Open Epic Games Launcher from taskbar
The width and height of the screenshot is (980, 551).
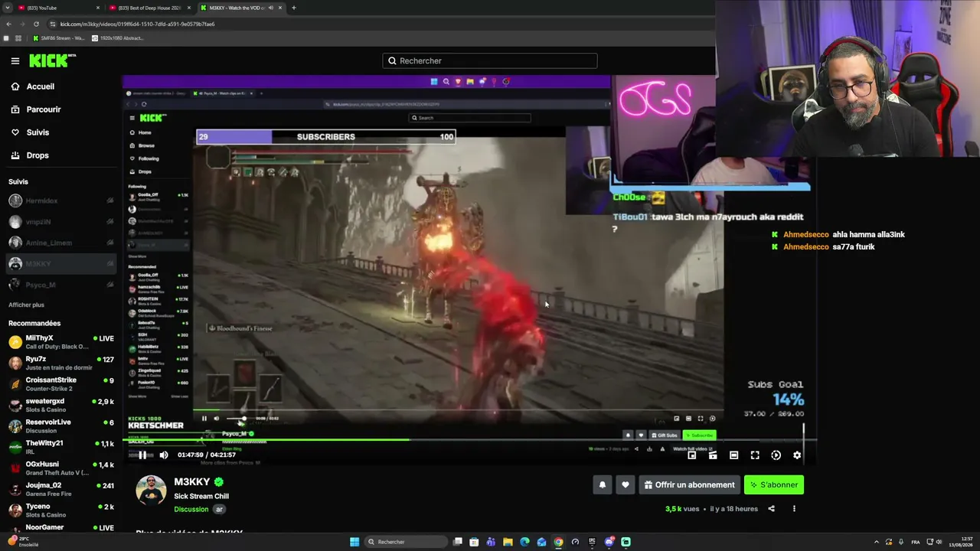point(592,542)
